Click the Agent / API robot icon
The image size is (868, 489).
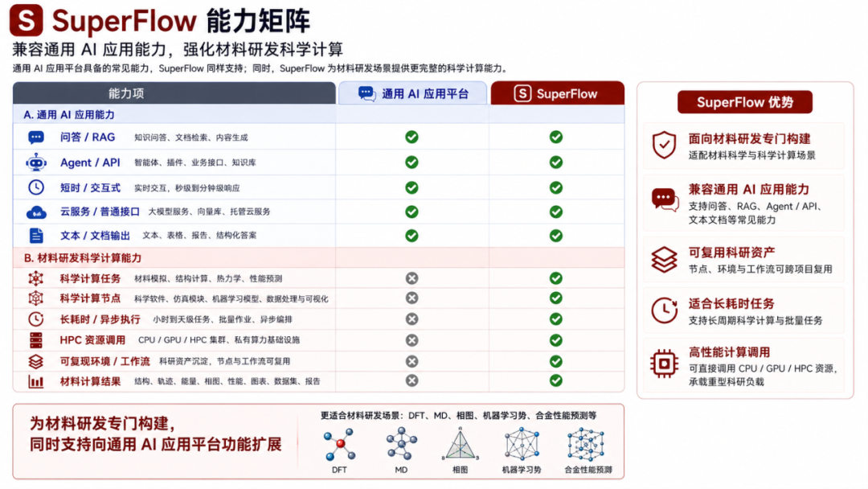click(36, 162)
